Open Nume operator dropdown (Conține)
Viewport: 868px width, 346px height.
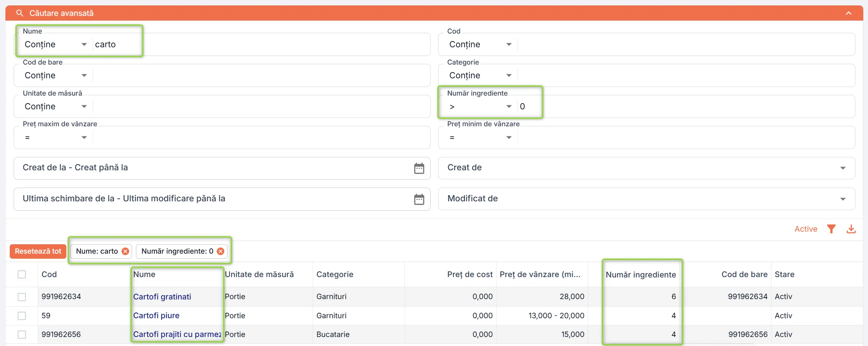tap(56, 44)
